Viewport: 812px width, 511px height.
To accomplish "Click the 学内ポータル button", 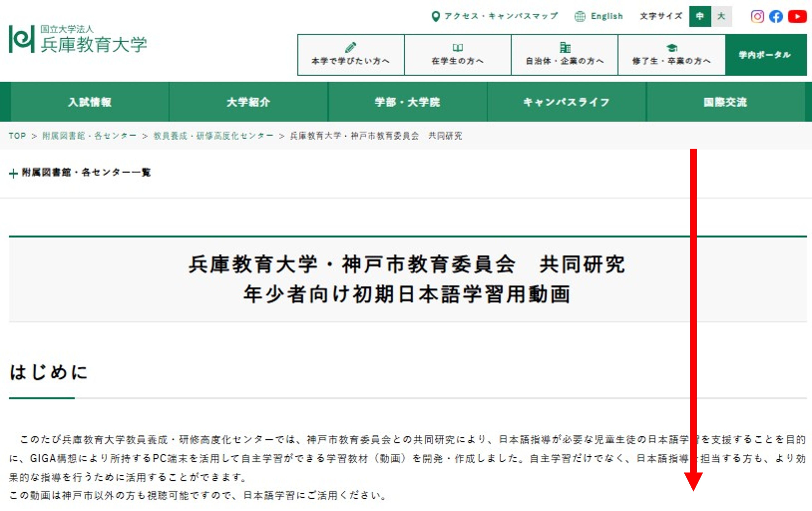I will pos(765,55).
